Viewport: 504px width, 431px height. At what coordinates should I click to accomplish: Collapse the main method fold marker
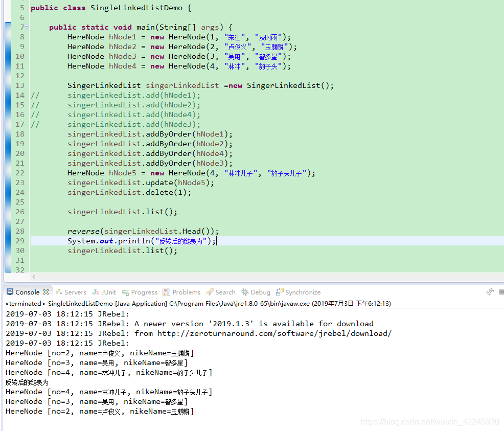pos(27,27)
